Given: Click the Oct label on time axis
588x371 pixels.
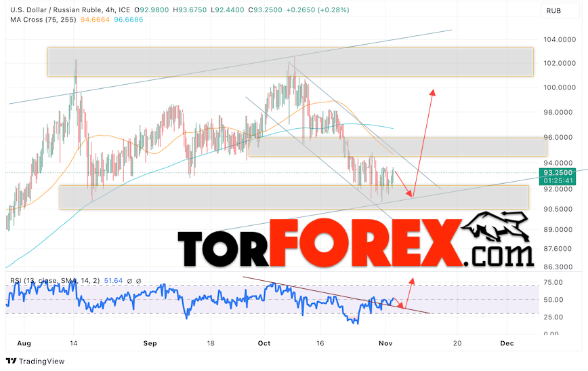Looking at the screenshot, I should [264, 343].
